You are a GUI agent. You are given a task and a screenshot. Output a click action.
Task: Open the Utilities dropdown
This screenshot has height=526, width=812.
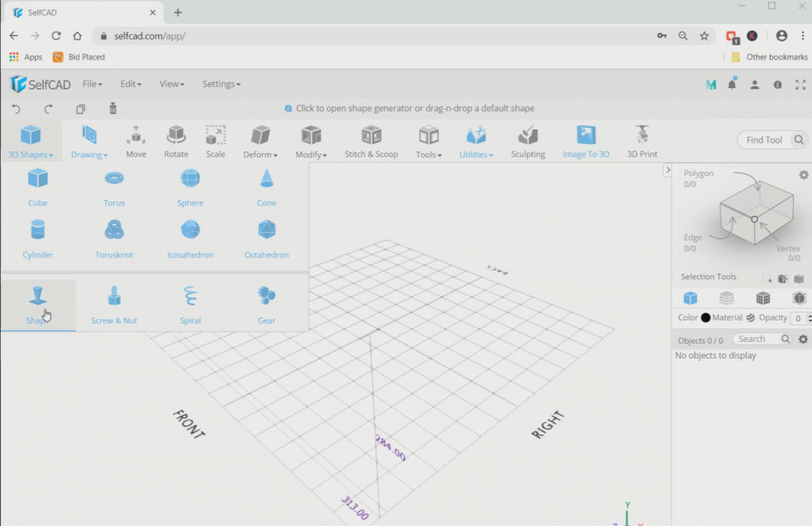(475, 141)
